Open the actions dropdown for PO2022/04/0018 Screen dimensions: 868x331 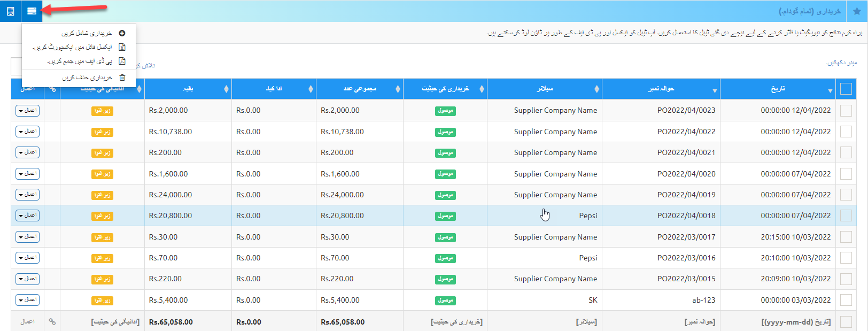(27, 215)
